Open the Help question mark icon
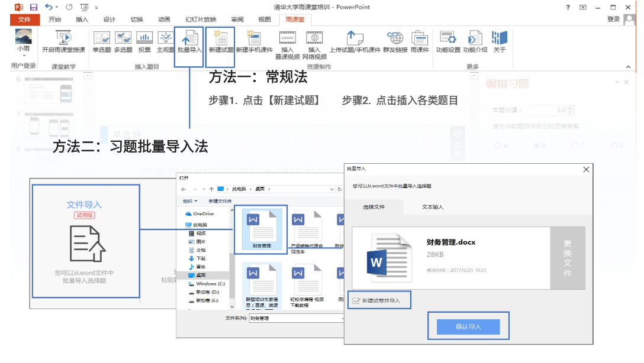644x363 pixels. click(x=568, y=7)
